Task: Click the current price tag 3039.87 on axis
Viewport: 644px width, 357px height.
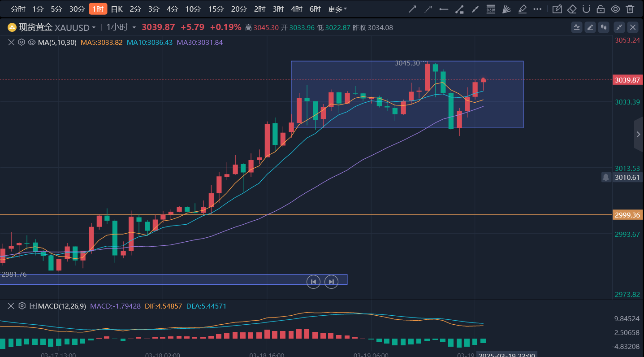Action: tap(628, 80)
